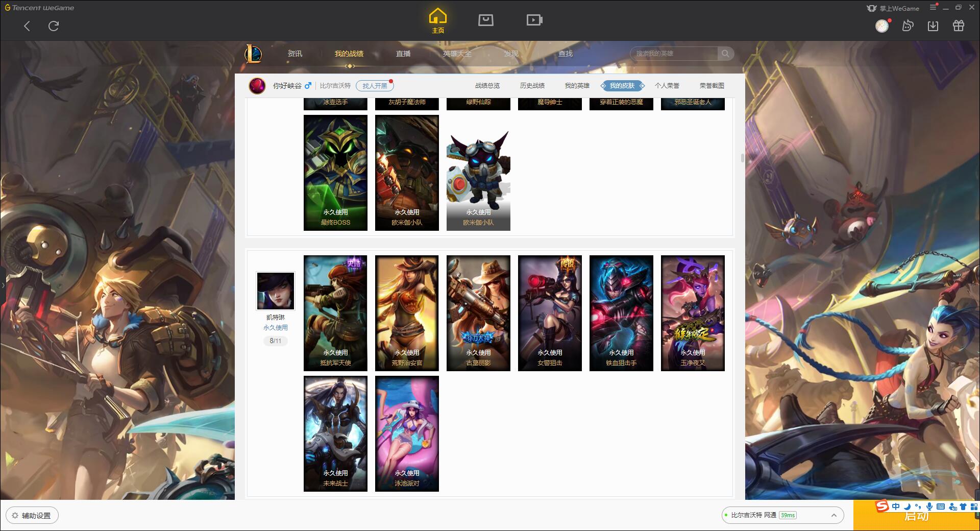Open the 古墓丽影 skin card
Image resolution: width=980 pixels, height=531 pixels.
pos(478,313)
